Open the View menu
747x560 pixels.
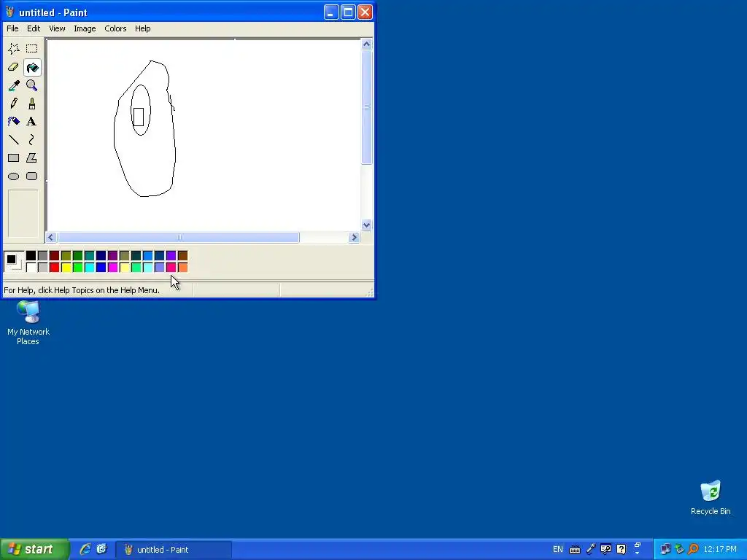(x=57, y=28)
